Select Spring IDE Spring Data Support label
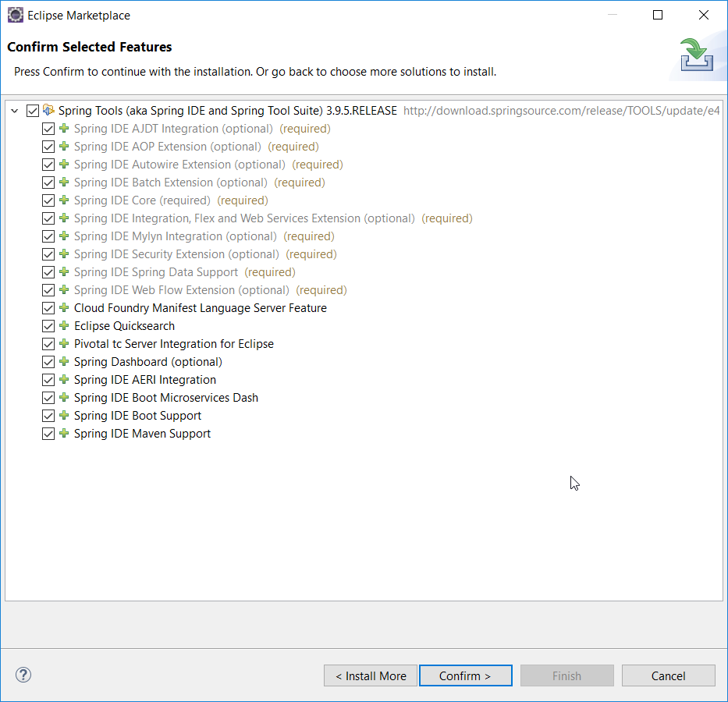 [x=156, y=272]
